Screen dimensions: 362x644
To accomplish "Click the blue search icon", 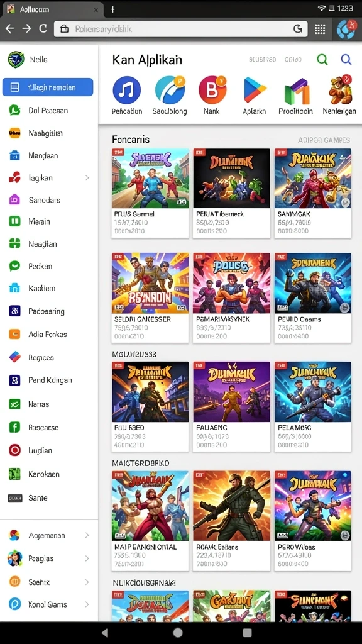I will (346, 60).
